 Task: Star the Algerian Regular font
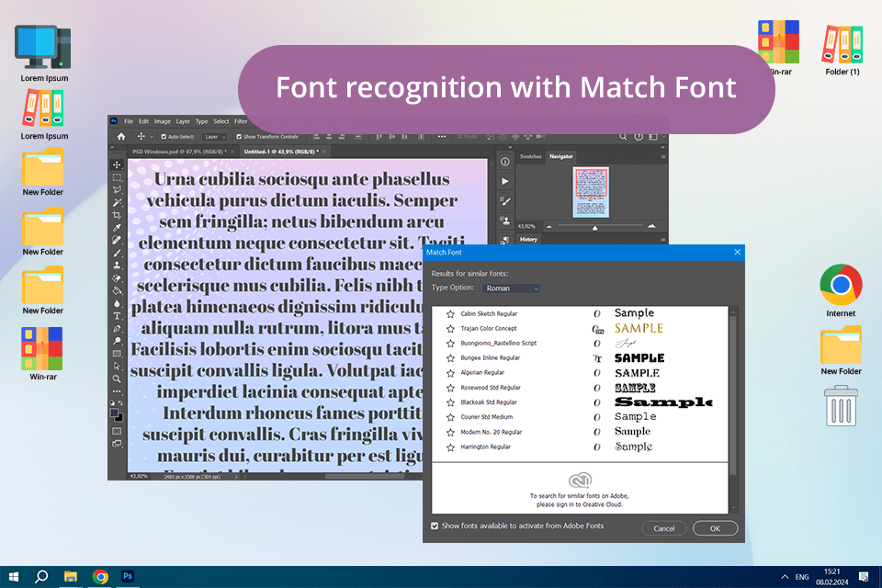[450, 373]
